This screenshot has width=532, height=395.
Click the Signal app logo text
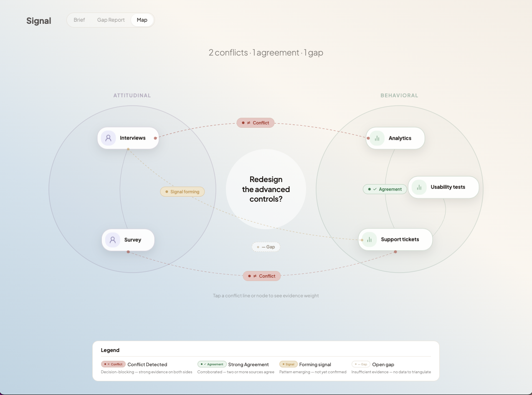[x=39, y=21]
